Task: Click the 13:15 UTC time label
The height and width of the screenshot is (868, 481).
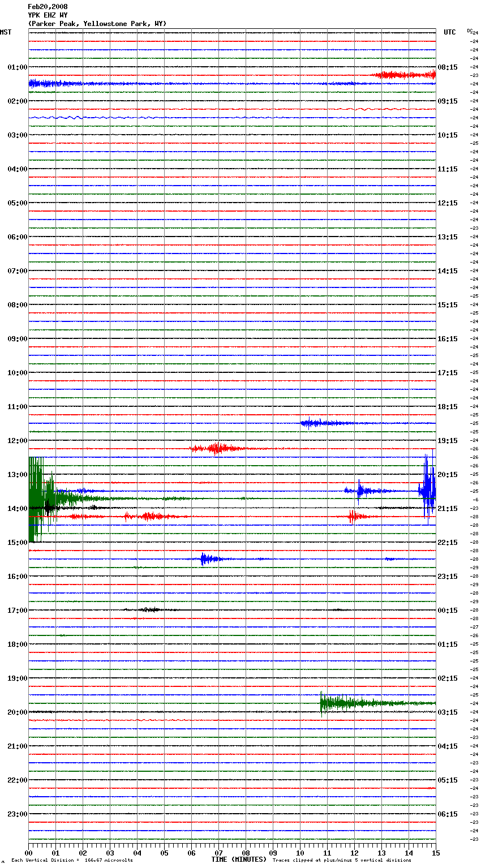Action: point(448,237)
